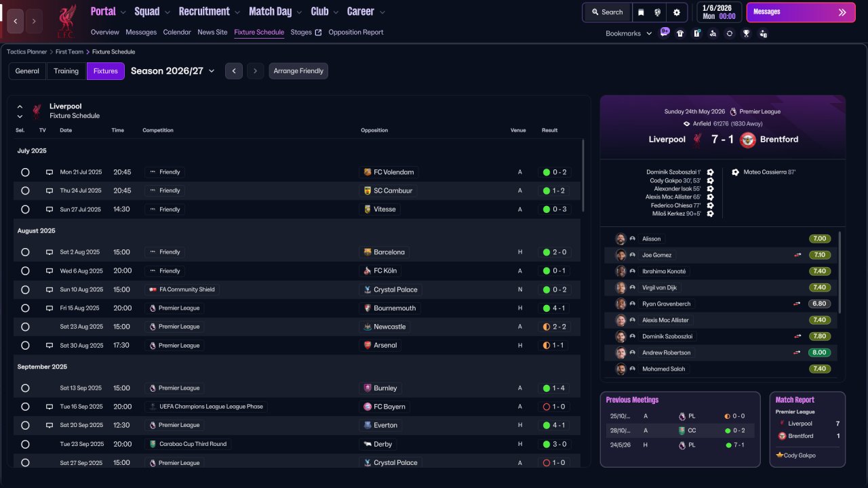Select the radio button for Arsenal fixture
The image size is (868, 488).
[25, 346]
